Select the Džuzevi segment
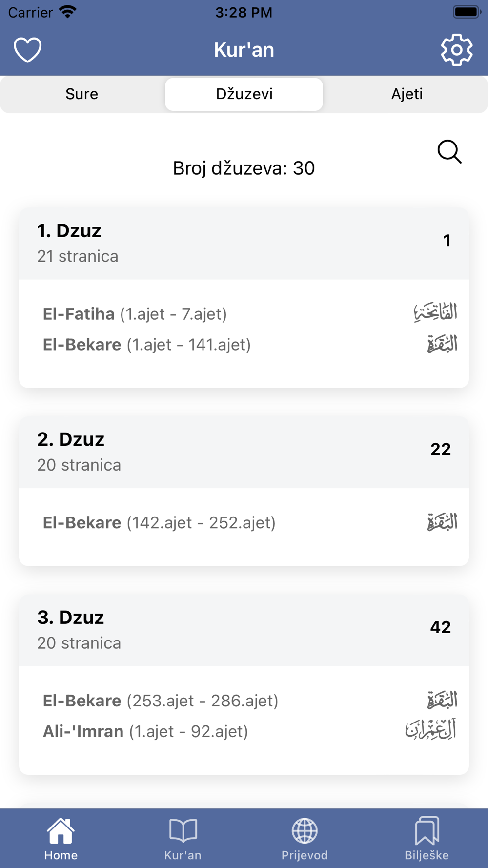Viewport: 488px width, 868px height. coord(244,94)
